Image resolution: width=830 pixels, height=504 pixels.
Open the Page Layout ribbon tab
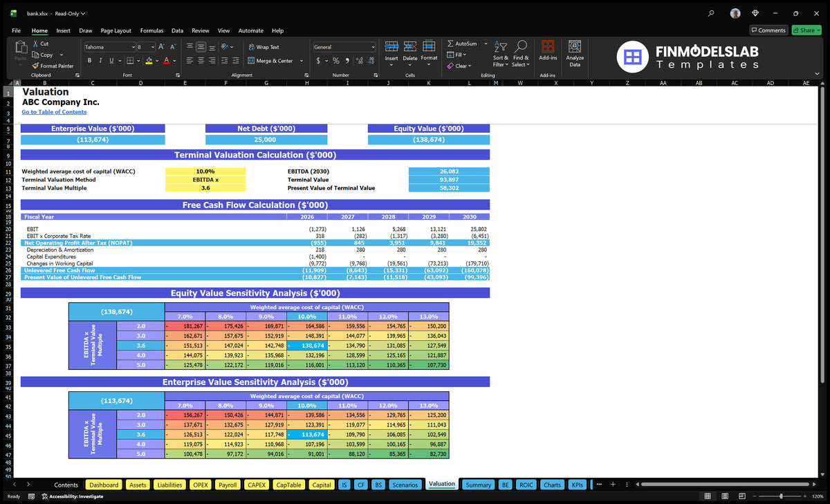pyautogui.click(x=116, y=30)
